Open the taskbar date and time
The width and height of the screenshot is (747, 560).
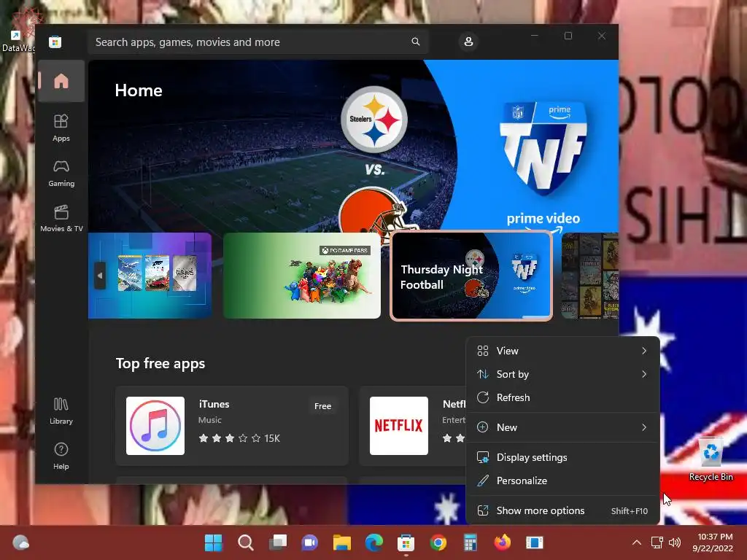(713, 542)
